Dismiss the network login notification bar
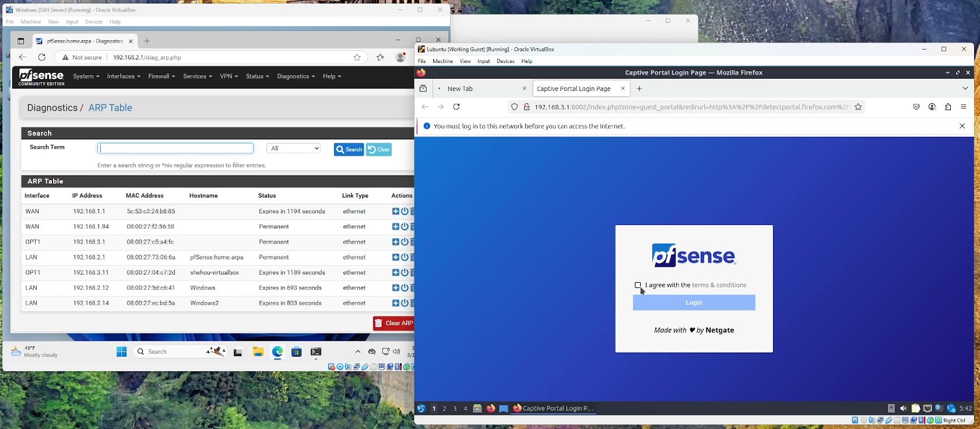 (x=962, y=126)
